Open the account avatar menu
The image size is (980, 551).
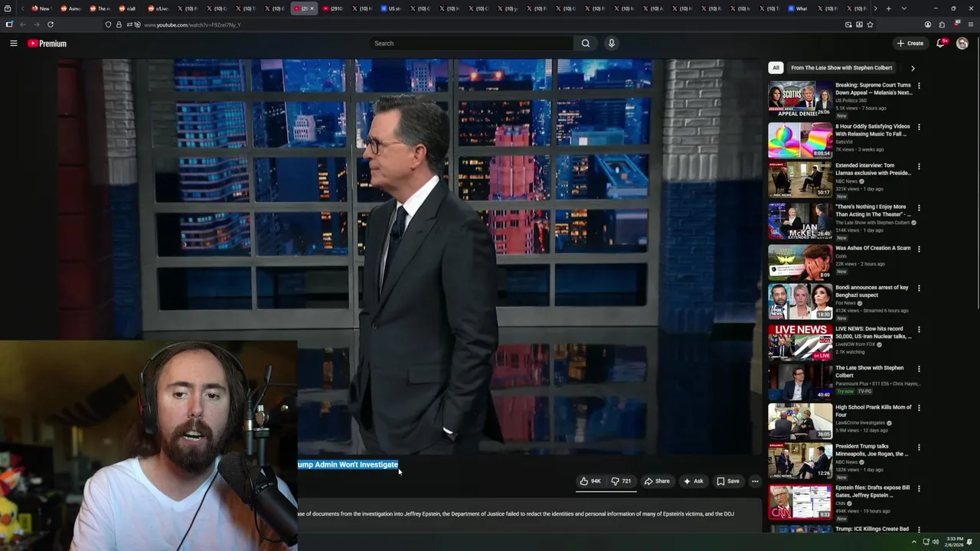pyautogui.click(x=962, y=44)
